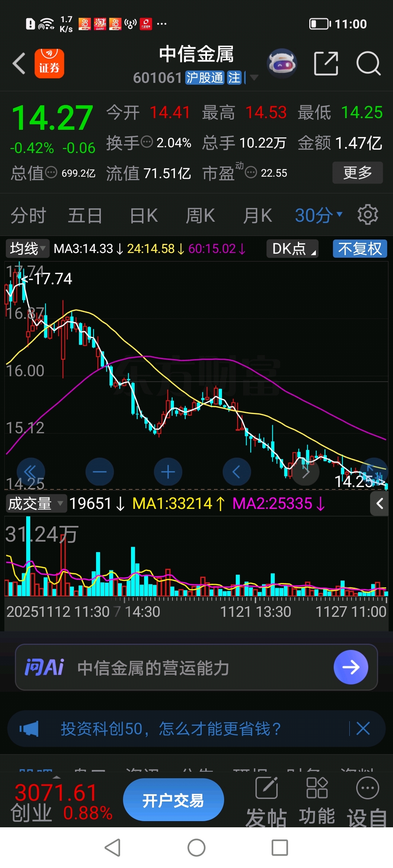Tap the 1127 11:00 timeline marker
This screenshot has width=393, height=868.
pos(351,612)
